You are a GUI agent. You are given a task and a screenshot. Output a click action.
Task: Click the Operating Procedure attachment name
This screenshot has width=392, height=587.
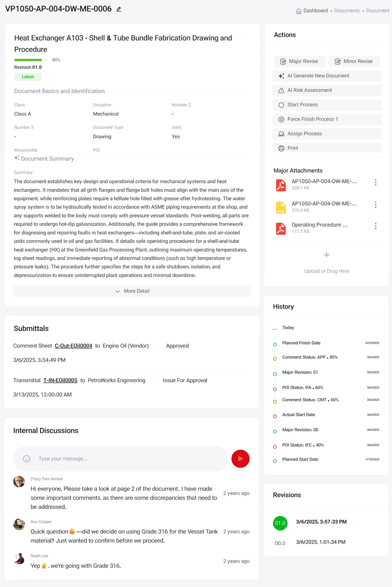click(x=319, y=225)
